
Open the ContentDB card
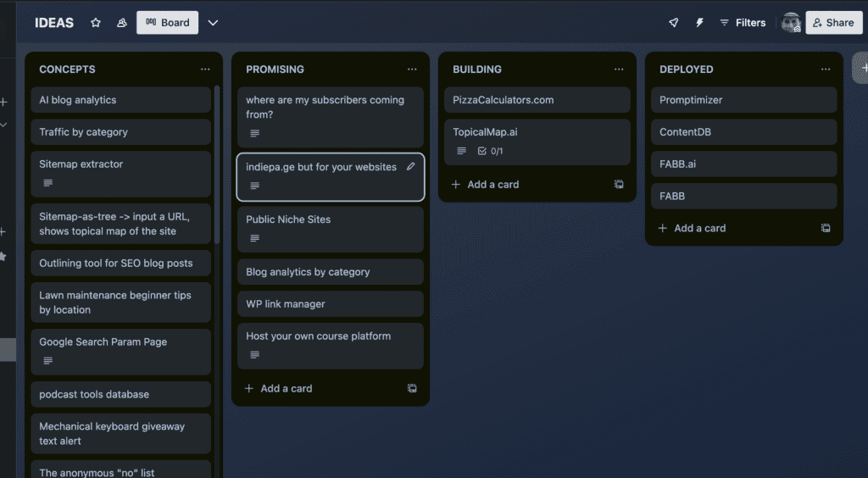[x=744, y=132]
